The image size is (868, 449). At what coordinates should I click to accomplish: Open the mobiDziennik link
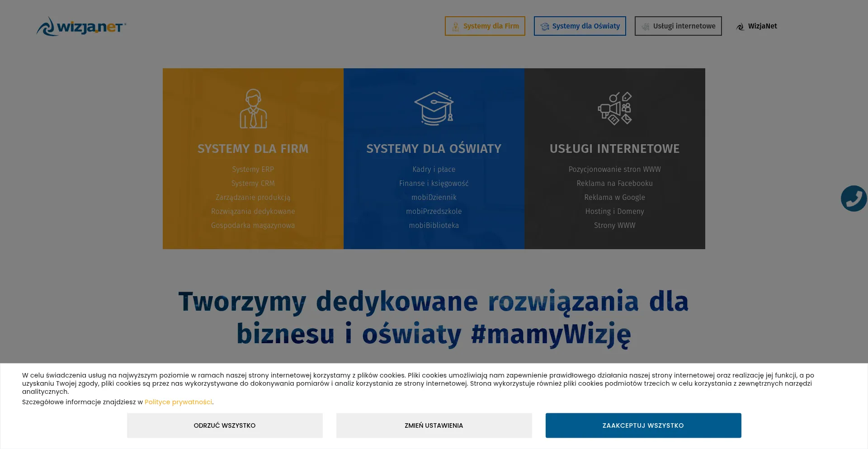[434, 197]
